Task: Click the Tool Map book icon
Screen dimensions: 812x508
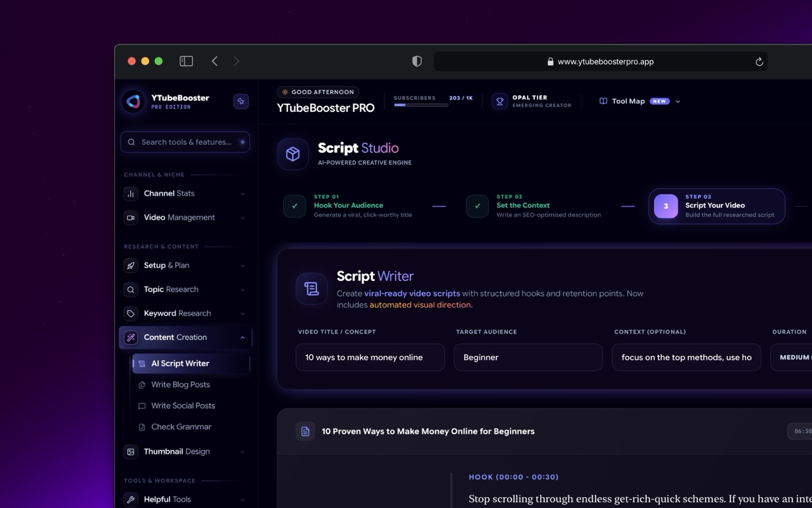Action: click(x=603, y=101)
